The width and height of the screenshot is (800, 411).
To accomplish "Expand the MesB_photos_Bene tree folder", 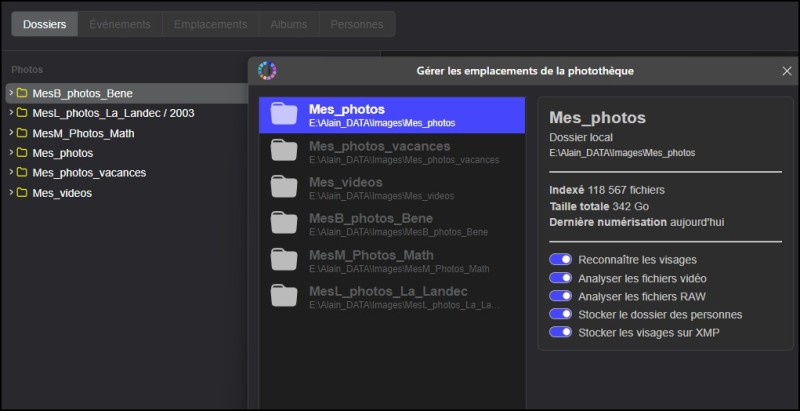I will click(x=11, y=93).
